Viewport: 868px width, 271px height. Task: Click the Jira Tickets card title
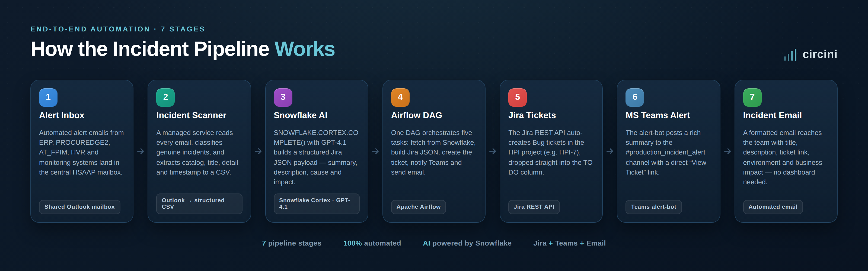(x=532, y=115)
